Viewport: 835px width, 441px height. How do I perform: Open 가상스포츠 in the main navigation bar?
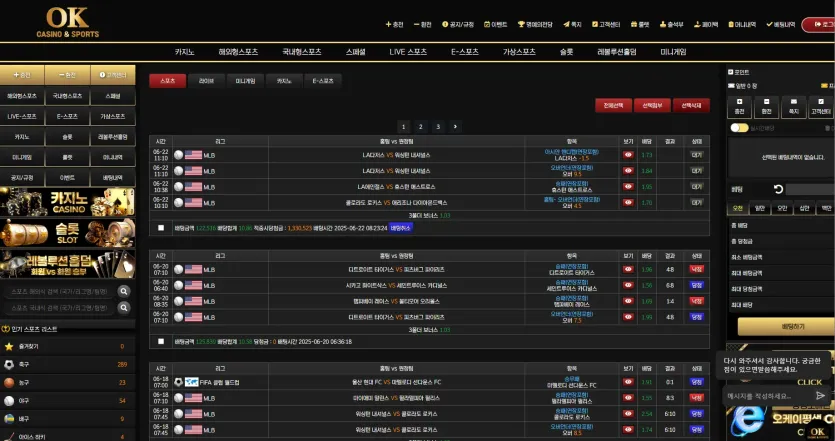point(519,52)
